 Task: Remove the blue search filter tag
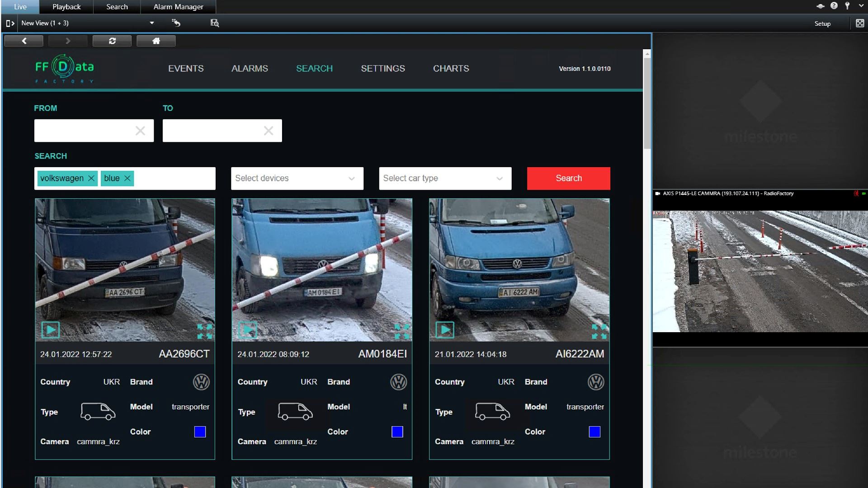coord(127,178)
